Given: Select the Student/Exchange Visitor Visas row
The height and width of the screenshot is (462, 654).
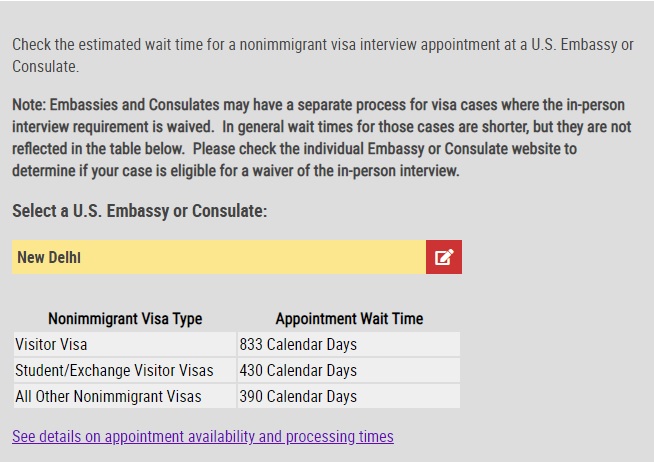Looking at the screenshot, I should (114, 371).
